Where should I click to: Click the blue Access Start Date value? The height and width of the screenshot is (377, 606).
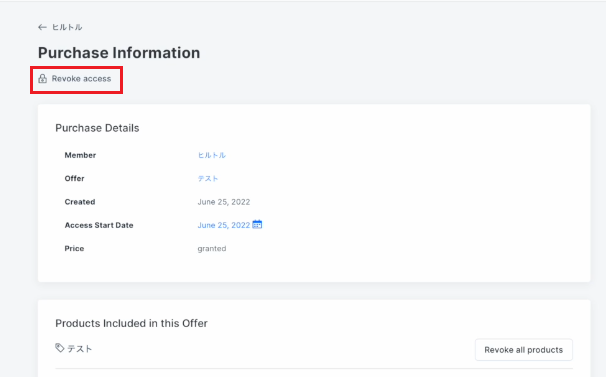coord(224,225)
